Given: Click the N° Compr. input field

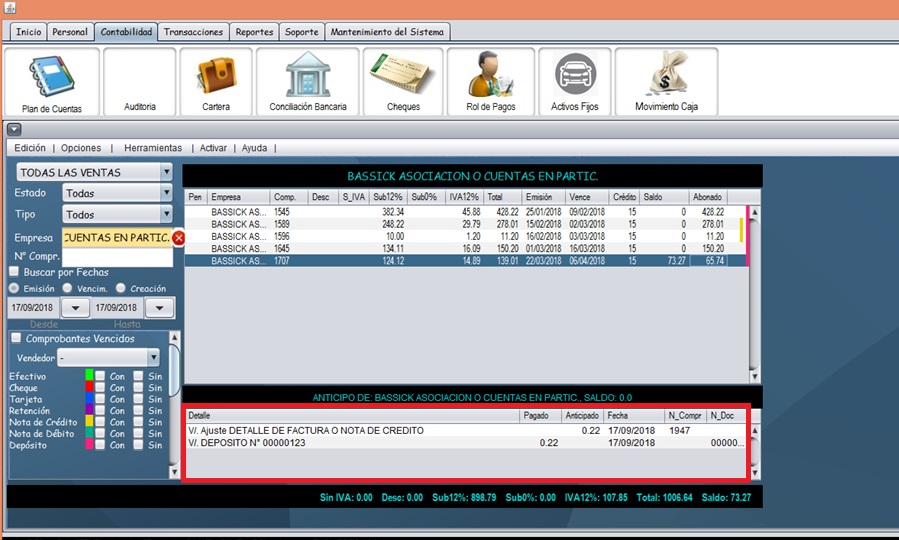Looking at the screenshot, I should tap(117, 257).
